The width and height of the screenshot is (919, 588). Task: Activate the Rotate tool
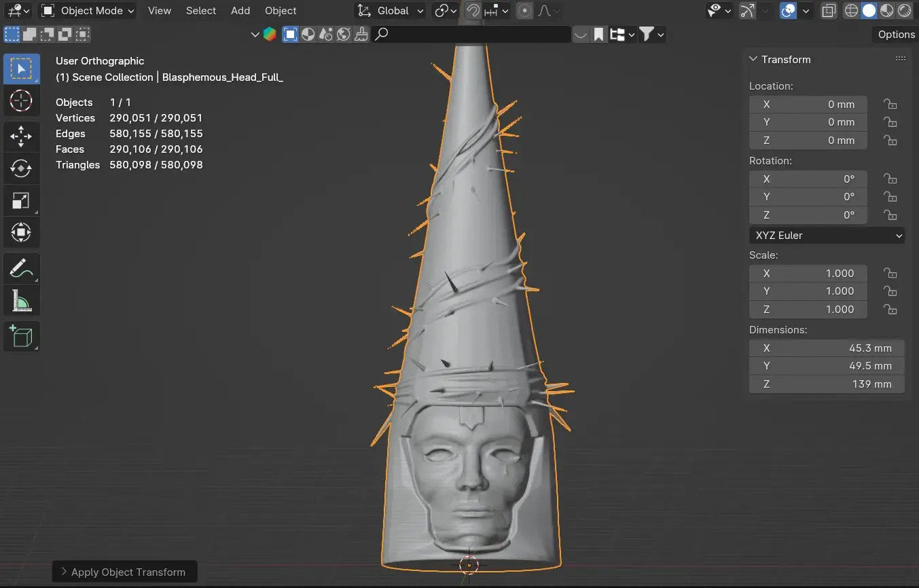(x=21, y=168)
